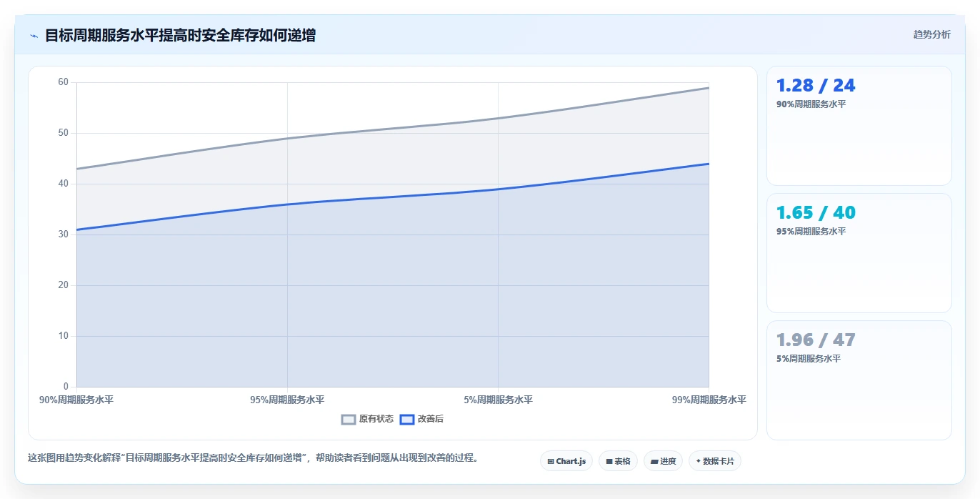Select the 数据卡片 tag chip
The width and height of the screenshot is (980, 499).
[714, 461]
